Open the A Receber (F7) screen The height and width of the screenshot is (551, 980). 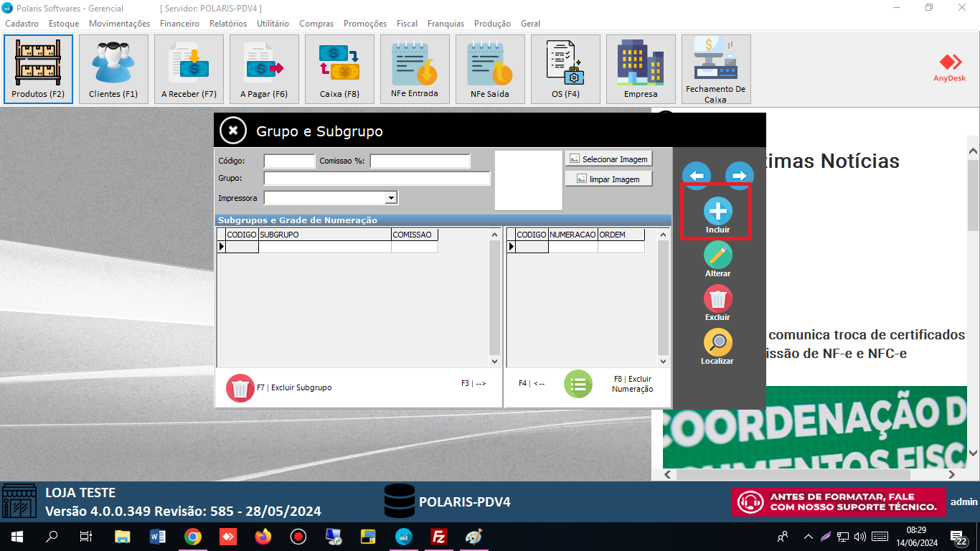189,69
